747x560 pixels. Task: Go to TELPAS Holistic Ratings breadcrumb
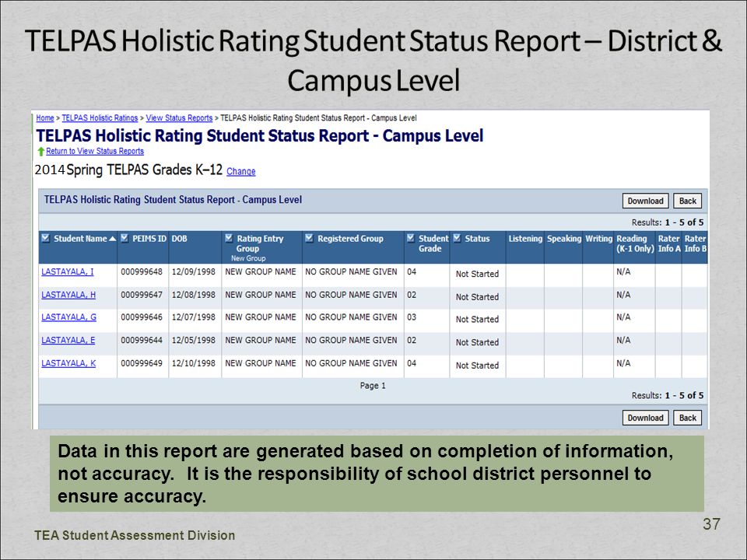click(x=100, y=118)
